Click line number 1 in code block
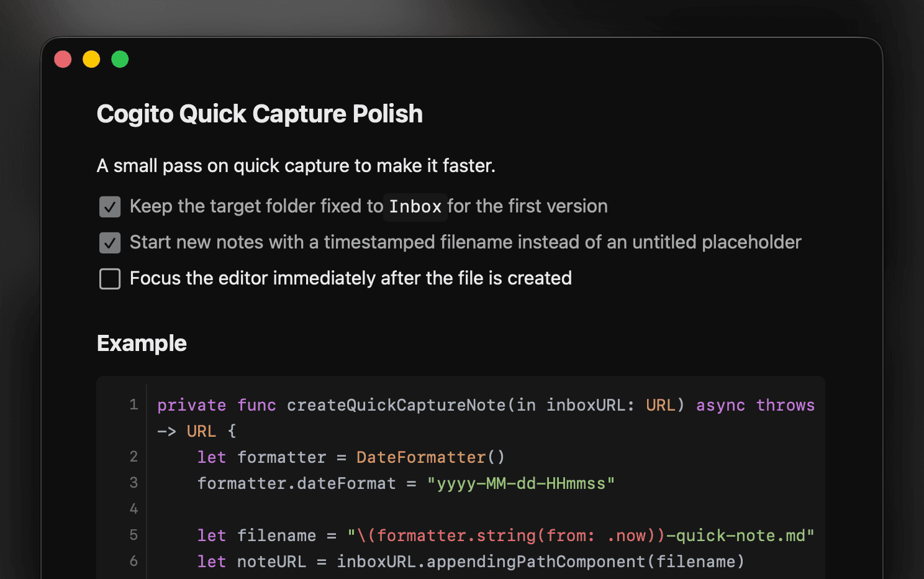 point(134,405)
